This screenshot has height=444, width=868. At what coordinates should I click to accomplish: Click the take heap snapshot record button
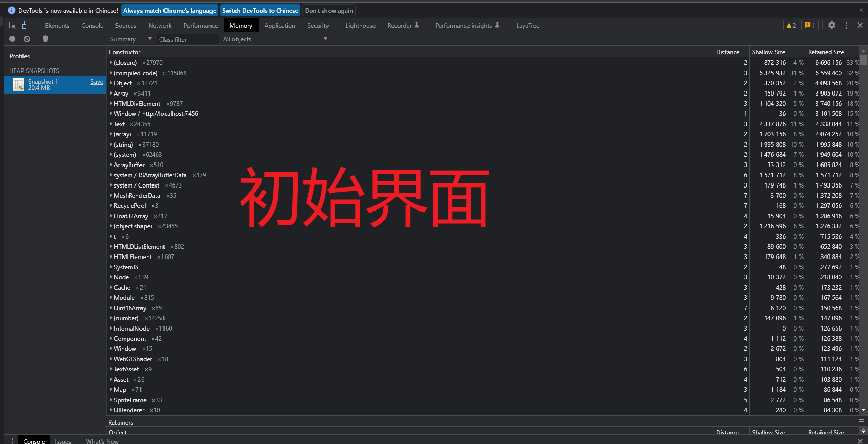(x=12, y=39)
